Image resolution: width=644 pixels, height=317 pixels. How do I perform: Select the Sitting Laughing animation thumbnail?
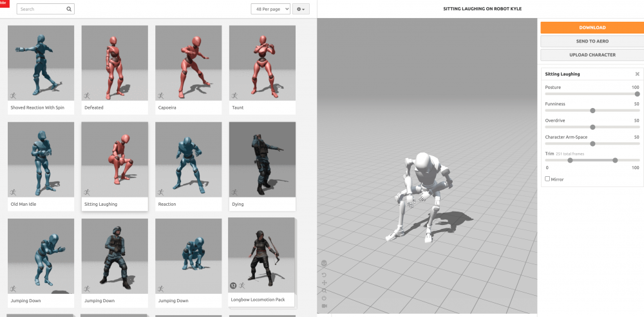(115, 159)
